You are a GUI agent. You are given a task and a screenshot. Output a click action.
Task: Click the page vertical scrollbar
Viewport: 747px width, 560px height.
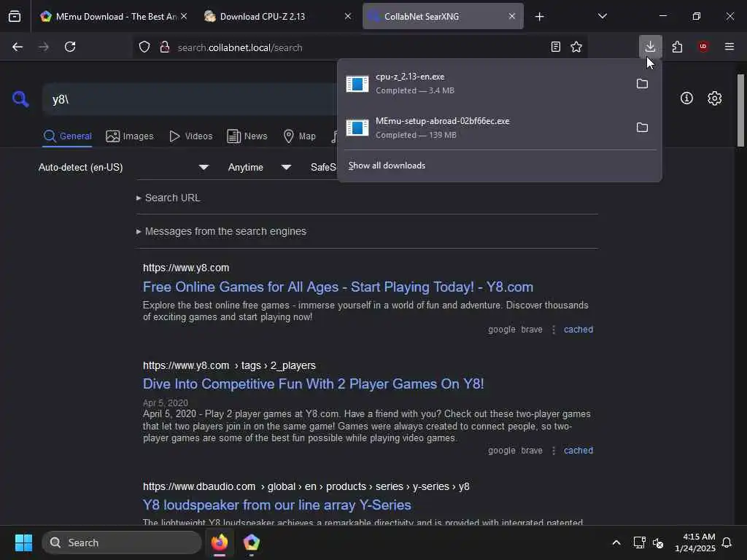(740, 111)
